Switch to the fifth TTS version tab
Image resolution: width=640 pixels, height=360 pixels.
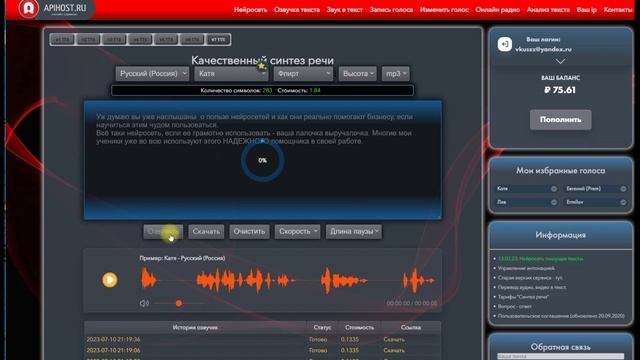(x=166, y=40)
